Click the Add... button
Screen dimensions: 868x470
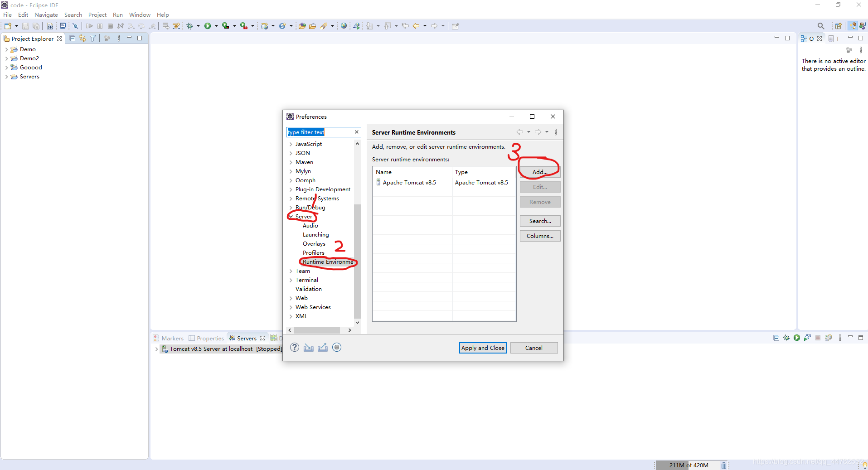coord(540,172)
